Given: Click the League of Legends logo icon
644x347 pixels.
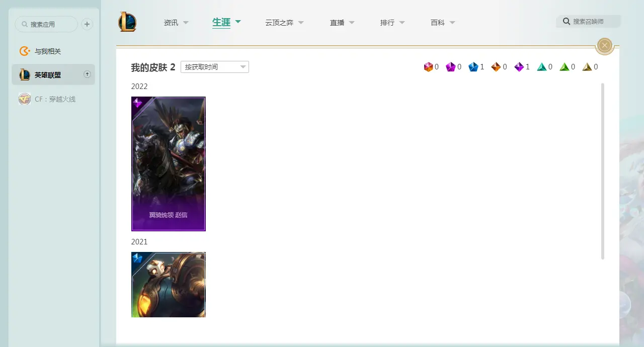Looking at the screenshot, I should 127,22.
